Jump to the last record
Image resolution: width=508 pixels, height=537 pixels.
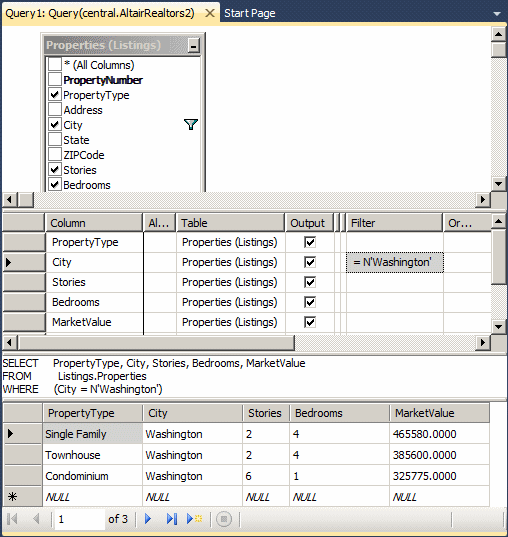click(x=172, y=519)
